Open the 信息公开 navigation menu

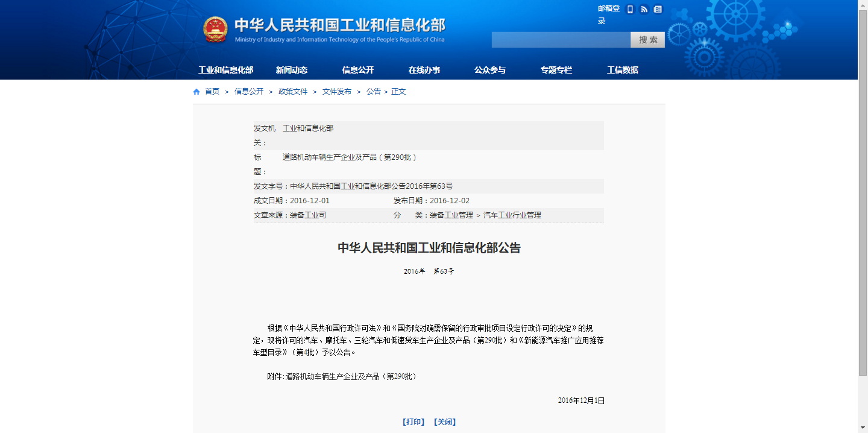[358, 70]
